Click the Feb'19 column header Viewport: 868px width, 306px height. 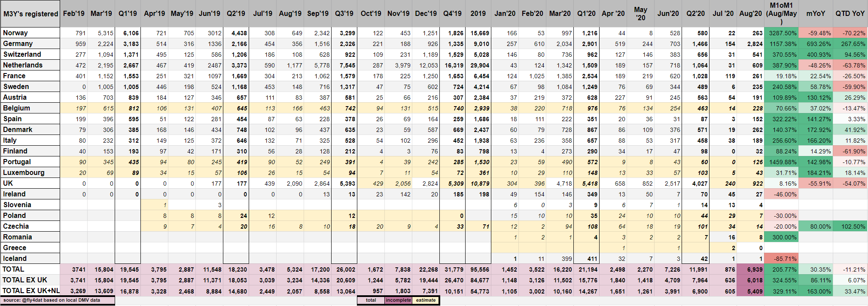[x=74, y=14]
